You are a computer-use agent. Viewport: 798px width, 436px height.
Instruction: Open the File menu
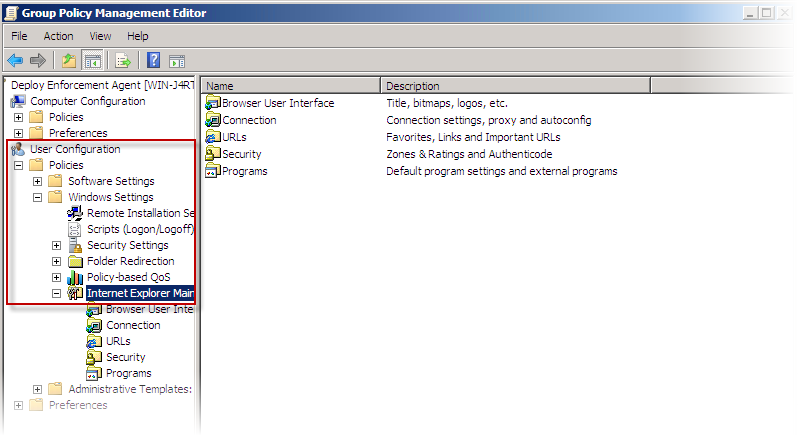click(x=19, y=36)
